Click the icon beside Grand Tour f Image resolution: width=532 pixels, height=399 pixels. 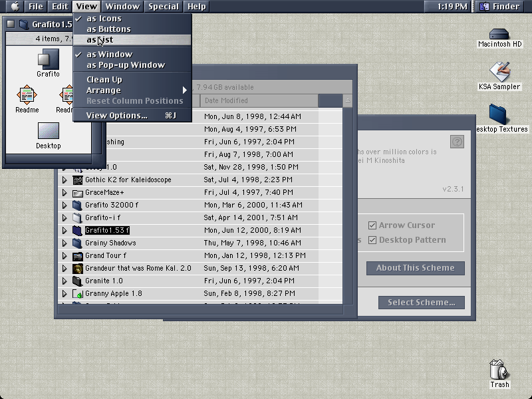point(78,256)
